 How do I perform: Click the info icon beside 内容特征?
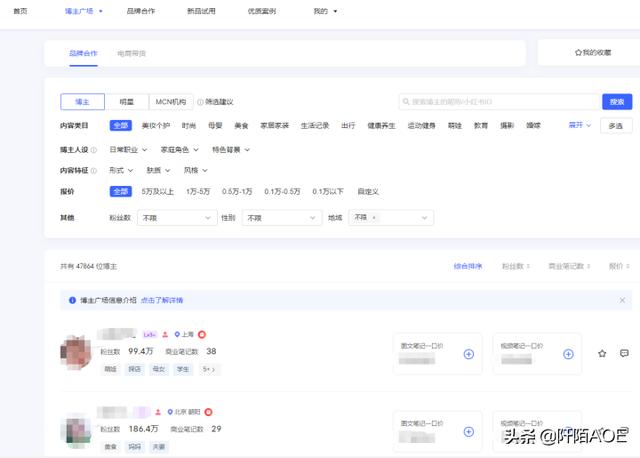tap(94, 171)
